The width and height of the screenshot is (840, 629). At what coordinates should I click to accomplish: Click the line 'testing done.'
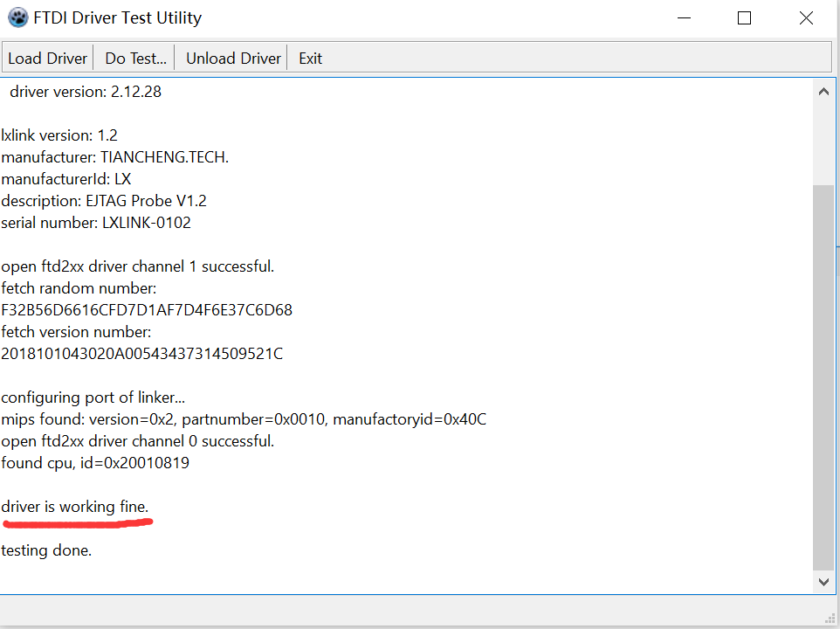pyautogui.click(x=46, y=550)
